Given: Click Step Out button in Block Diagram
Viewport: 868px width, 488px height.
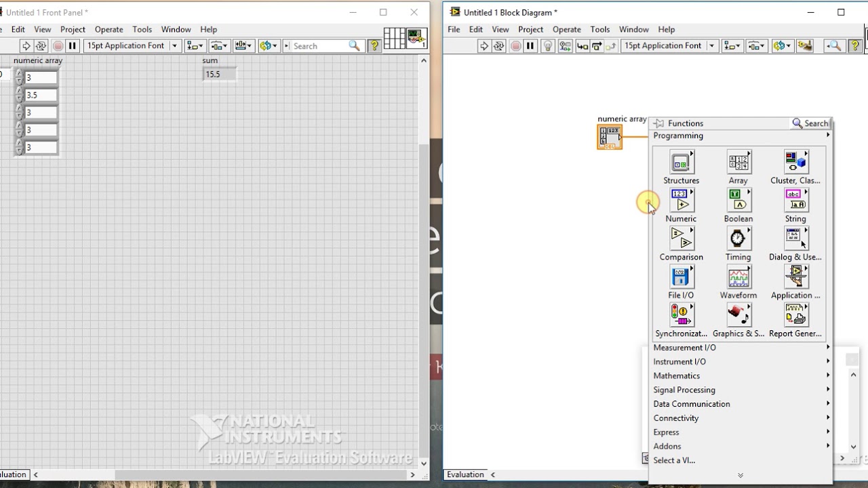Looking at the screenshot, I should tap(611, 46).
